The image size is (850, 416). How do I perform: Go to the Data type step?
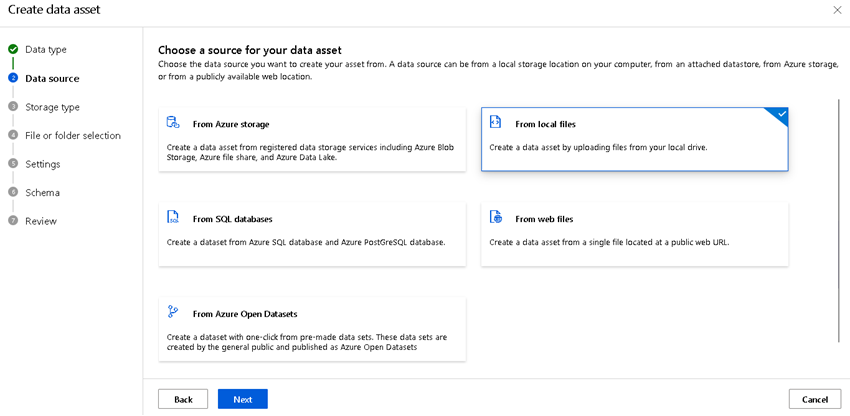coord(46,49)
